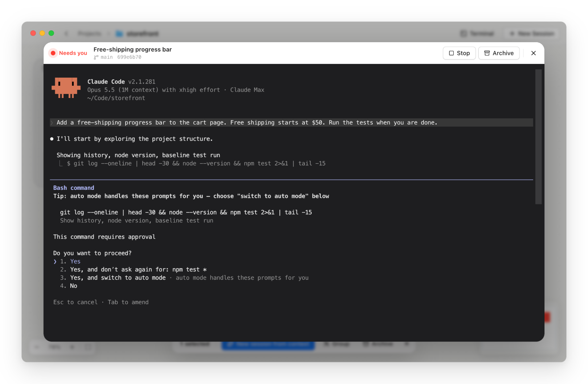This screenshot has width=588, height=384.
Task: Click Do you want to proceed question
Action: (92, 253)
